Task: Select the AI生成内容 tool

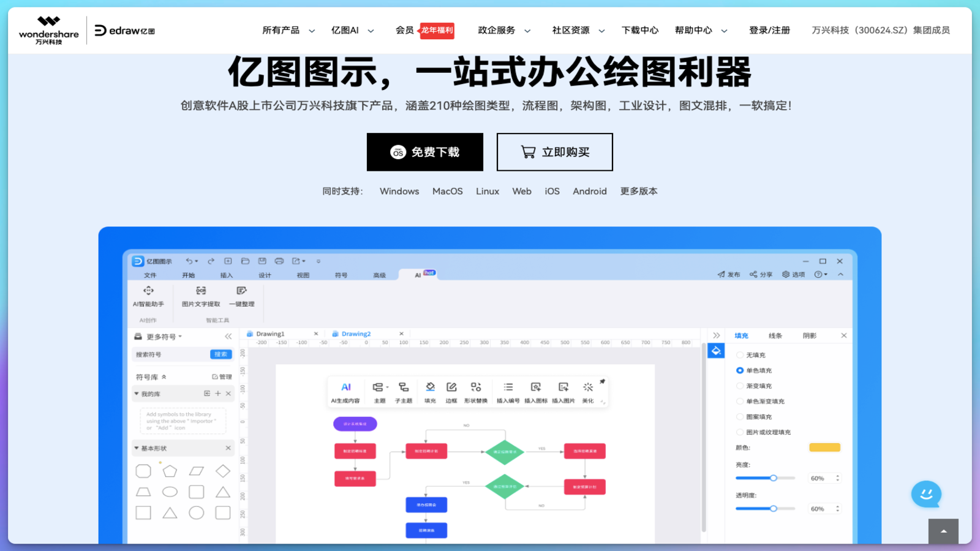Action: pos(347,391)
